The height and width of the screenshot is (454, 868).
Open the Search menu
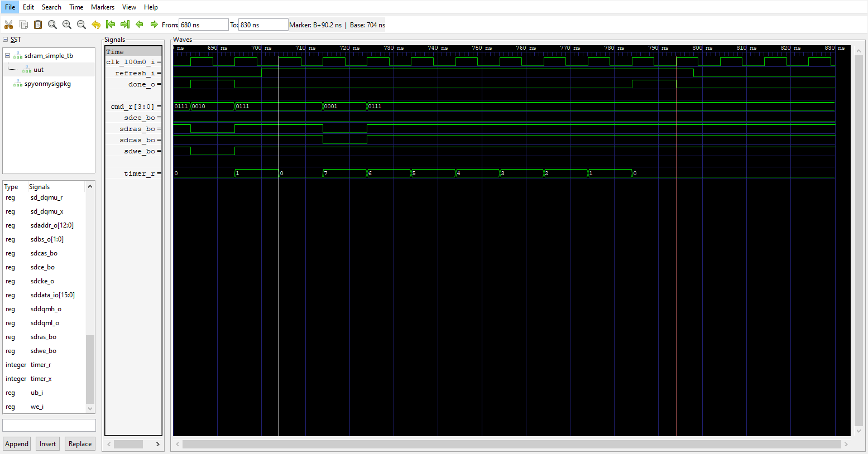coord(51,7)
